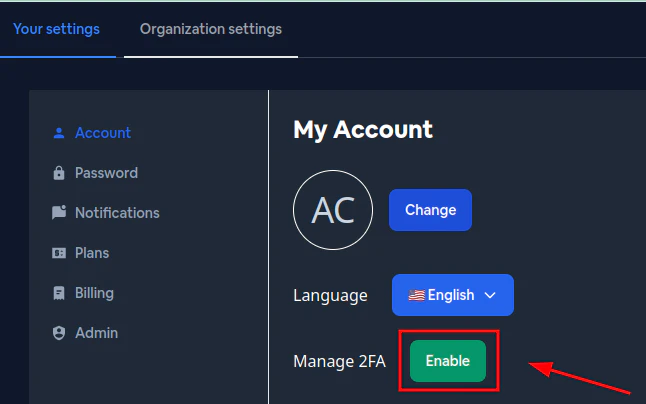Expand the chevron arrow next to English
The height and width of the screenshot is (404, 646).
coord(490,296)
